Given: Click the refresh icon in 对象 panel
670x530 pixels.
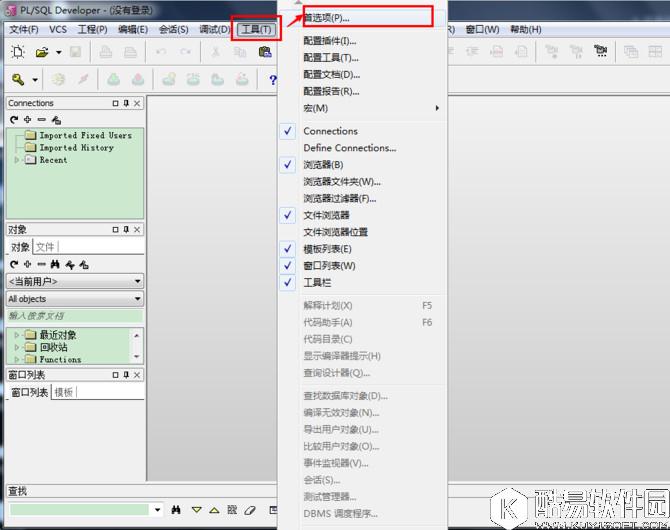Looking at the screenshot, I should (14, 264).
